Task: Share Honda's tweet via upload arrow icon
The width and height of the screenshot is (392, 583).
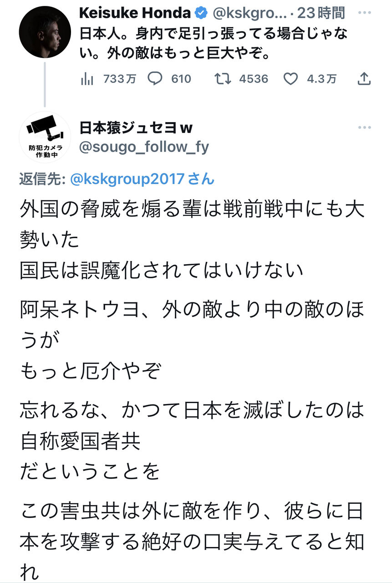Action: click(x=364, y=79)
